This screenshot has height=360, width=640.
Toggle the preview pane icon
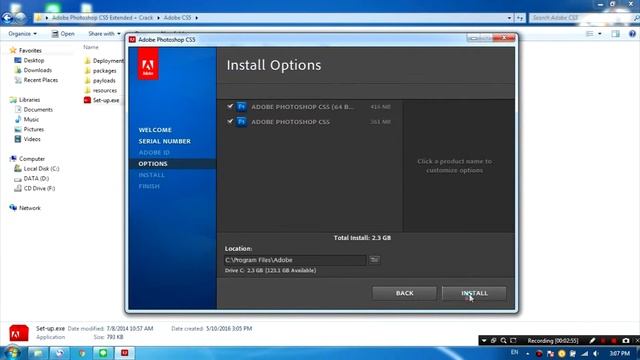point(616,34)
